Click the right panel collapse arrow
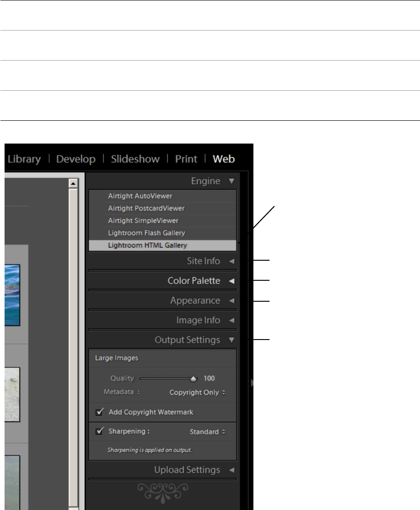Image resolution: width=420 pixels, height=510 pixels. [x=252, y=383]
